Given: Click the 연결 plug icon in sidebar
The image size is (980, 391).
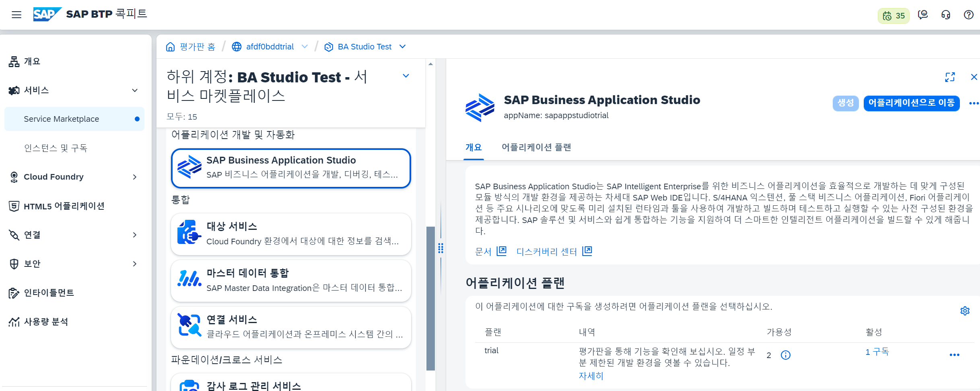Looking at the screenshot, I should (x=14, y=235).
